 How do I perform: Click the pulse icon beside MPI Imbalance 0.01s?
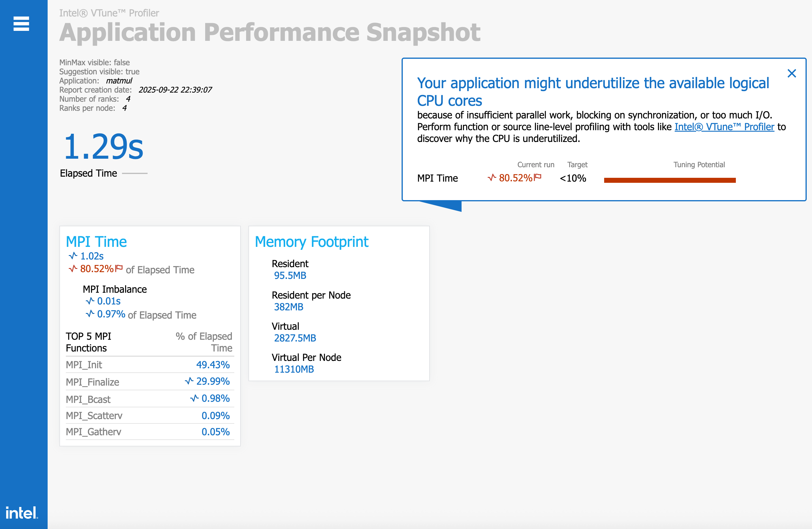90,300
